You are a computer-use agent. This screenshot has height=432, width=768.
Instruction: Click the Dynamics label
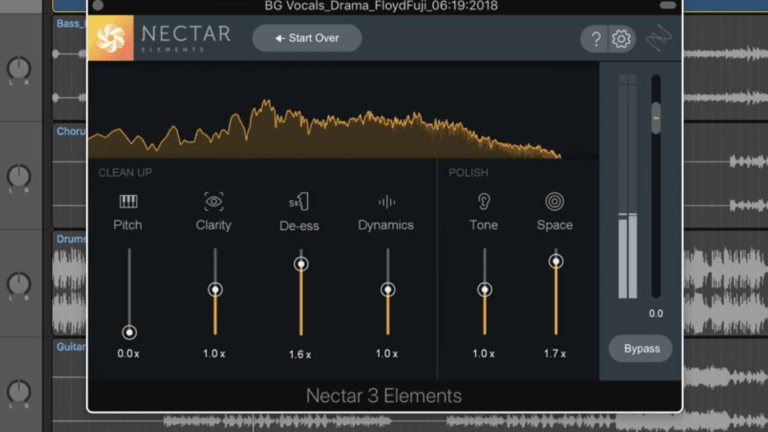pyautogui.click(x=386, y=225)
